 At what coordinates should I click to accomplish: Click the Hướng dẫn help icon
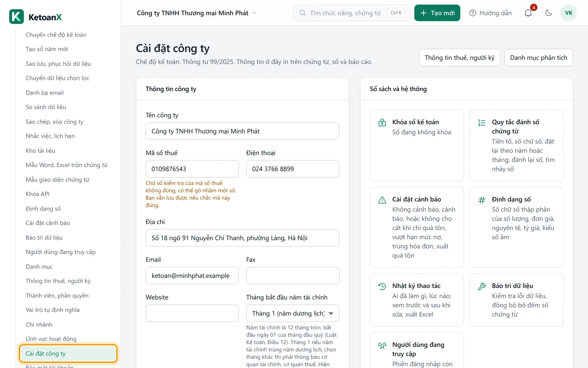[x=473, y=13]
